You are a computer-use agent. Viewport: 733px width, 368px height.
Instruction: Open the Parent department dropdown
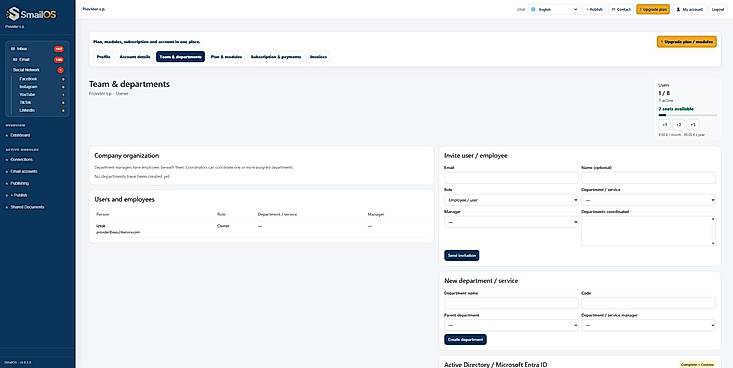tap(511, 325)
